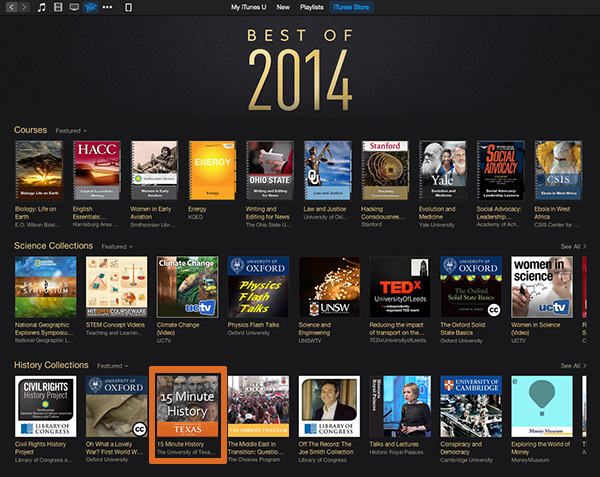Click the 'Ebola in West Africa' title text
The width and height of the screenshot is (600, 477).
[x=552, y=213]
